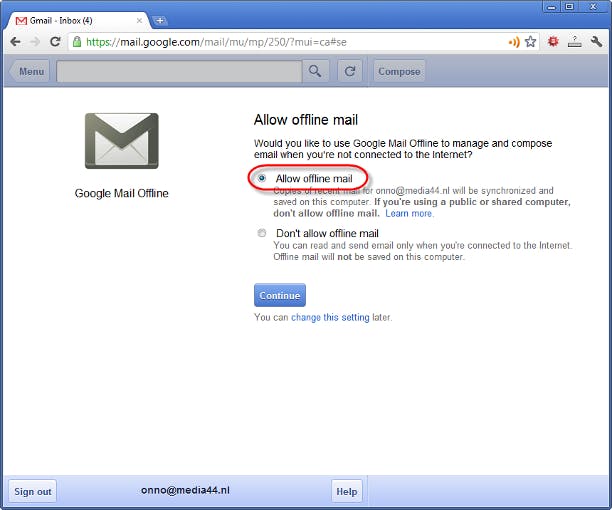Open the extension icon left of the wrench

pyautogui.click(x=574, y=42)
